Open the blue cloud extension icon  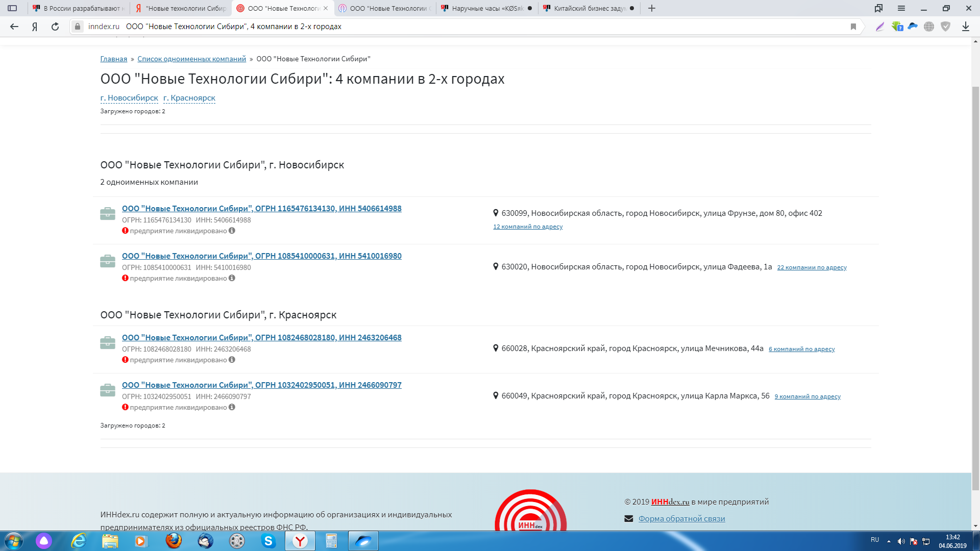tap(913, 27)
